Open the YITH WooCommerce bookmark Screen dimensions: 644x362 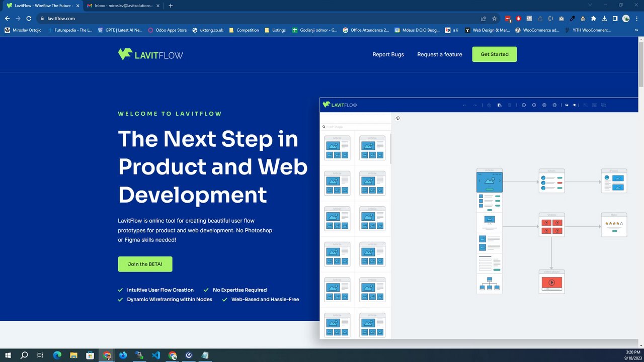pyautogui.click(x=588, y=30)
